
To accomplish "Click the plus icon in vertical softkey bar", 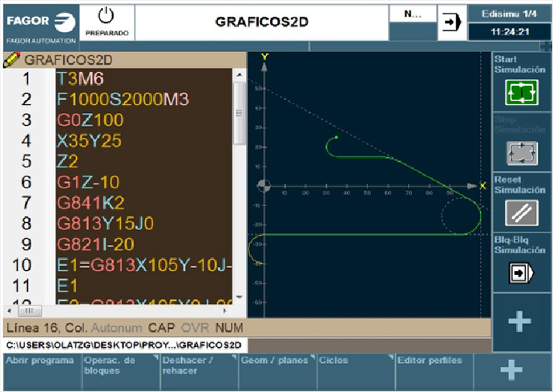I will (x=520, y=321).
